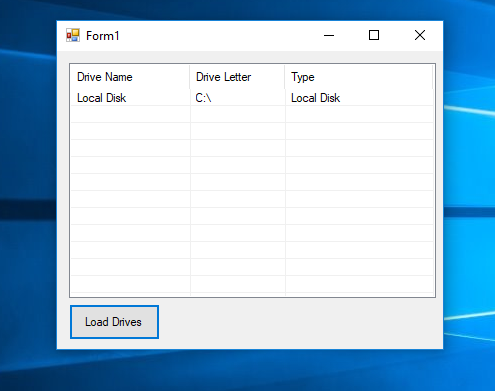Click the empty cell below C:\

click(238, 114)
